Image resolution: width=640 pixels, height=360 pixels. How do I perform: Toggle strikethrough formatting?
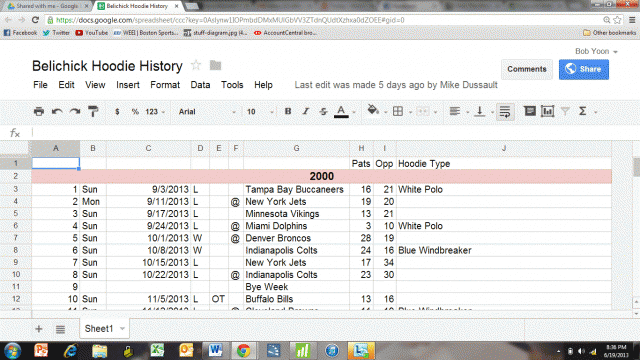coord(323,111)
